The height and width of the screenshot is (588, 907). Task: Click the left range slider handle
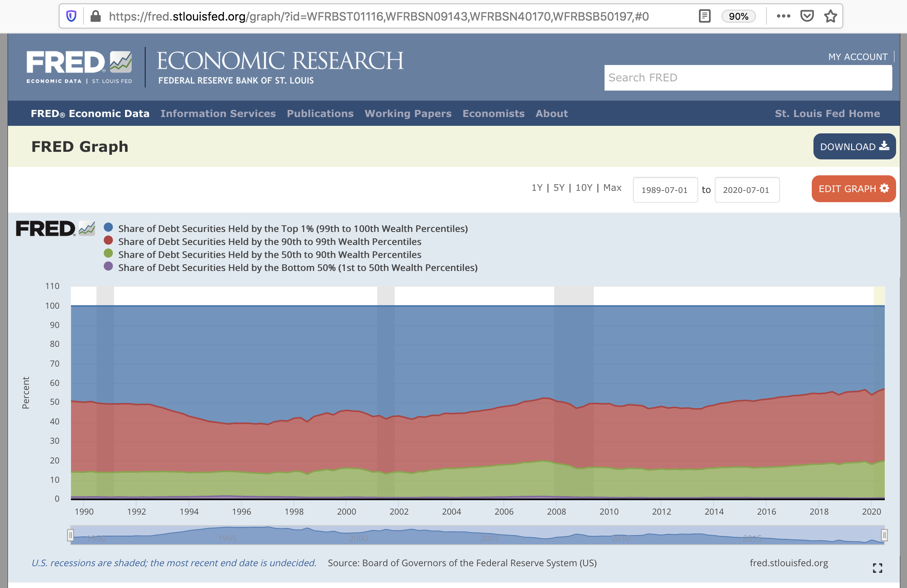point(70,535)
